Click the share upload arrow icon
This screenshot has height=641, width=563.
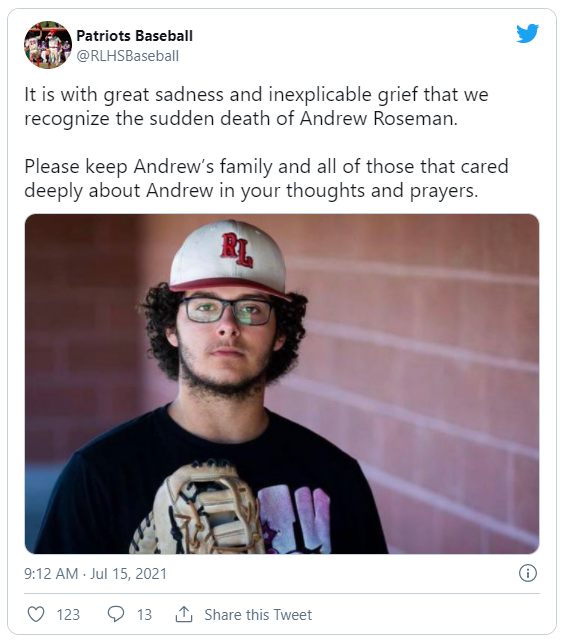184,614
